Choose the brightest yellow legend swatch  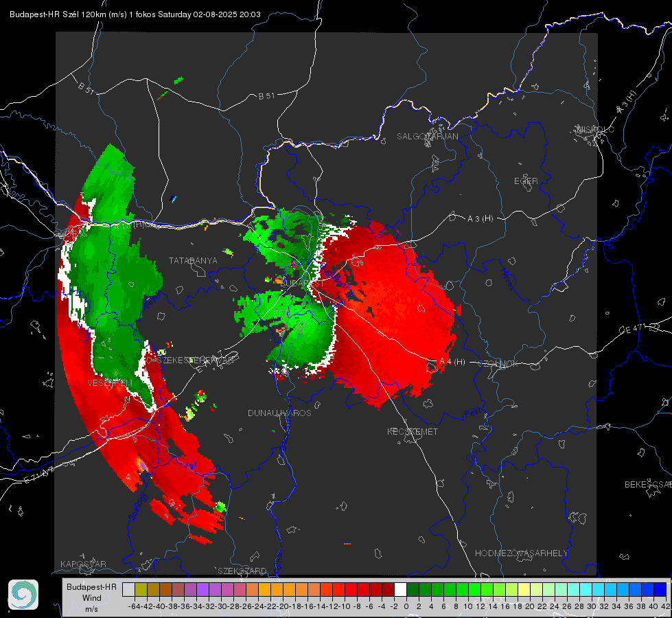tap(524, 589)
